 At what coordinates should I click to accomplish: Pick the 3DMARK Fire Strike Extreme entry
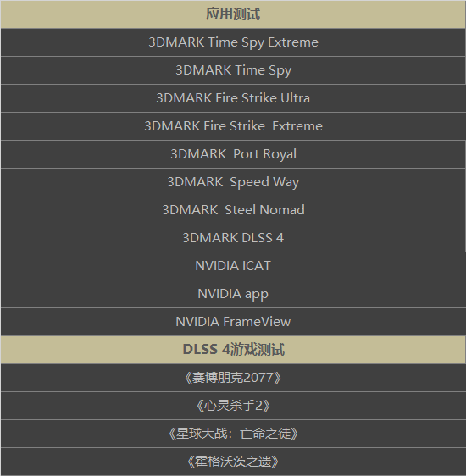click(233, 126)
